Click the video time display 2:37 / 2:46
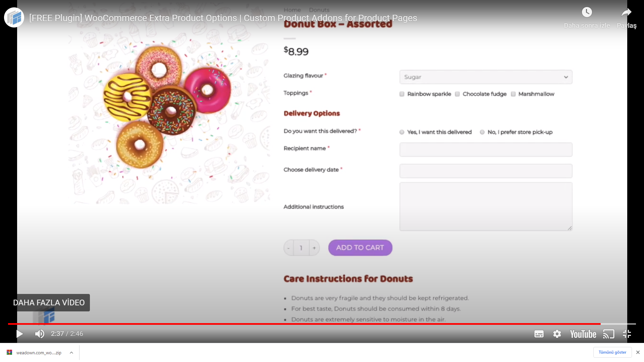Screen dimensions: 644x362 click(67, 334)
